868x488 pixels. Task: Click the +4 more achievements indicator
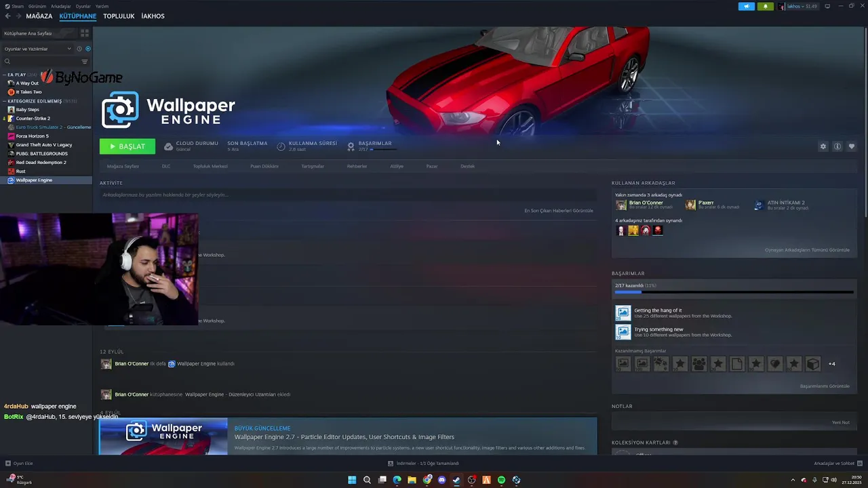(832, 364)
